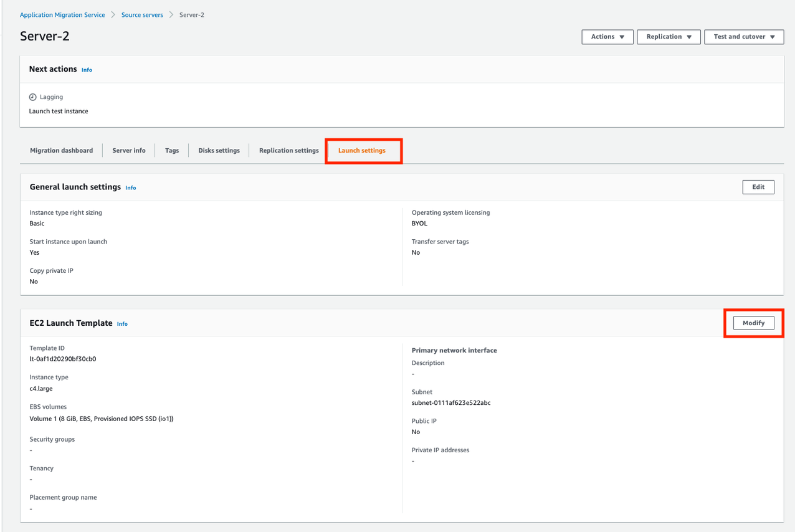Modify the EC2 Launch Template
The height and width of the screenshot is (532, 795).
pyautogui.click(x=753, y=323)
